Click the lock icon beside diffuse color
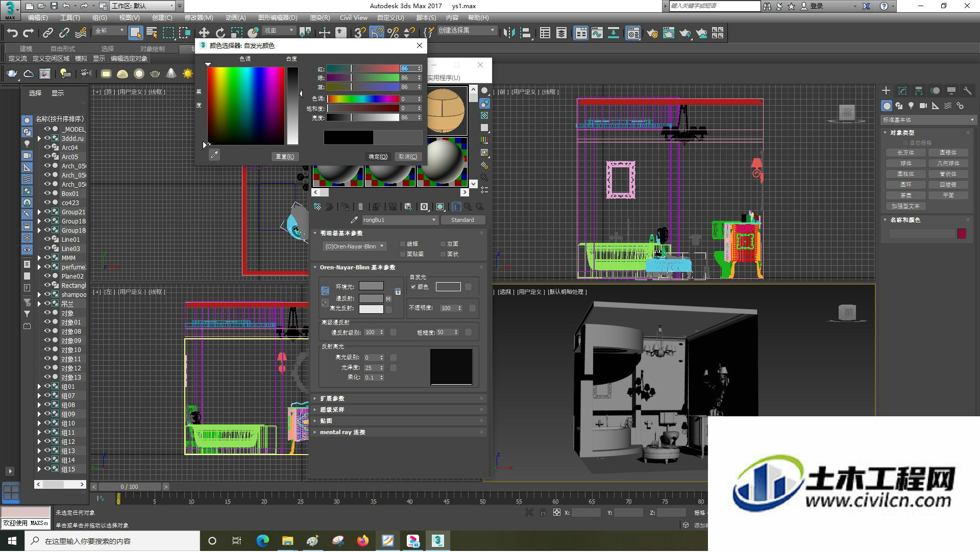Screen dimensions: 980x552 [x=398, y=292]
